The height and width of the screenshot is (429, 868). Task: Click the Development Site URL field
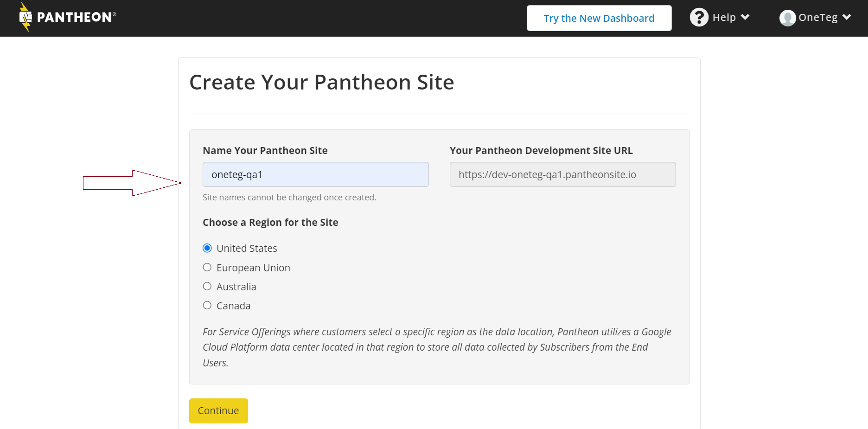562,174
